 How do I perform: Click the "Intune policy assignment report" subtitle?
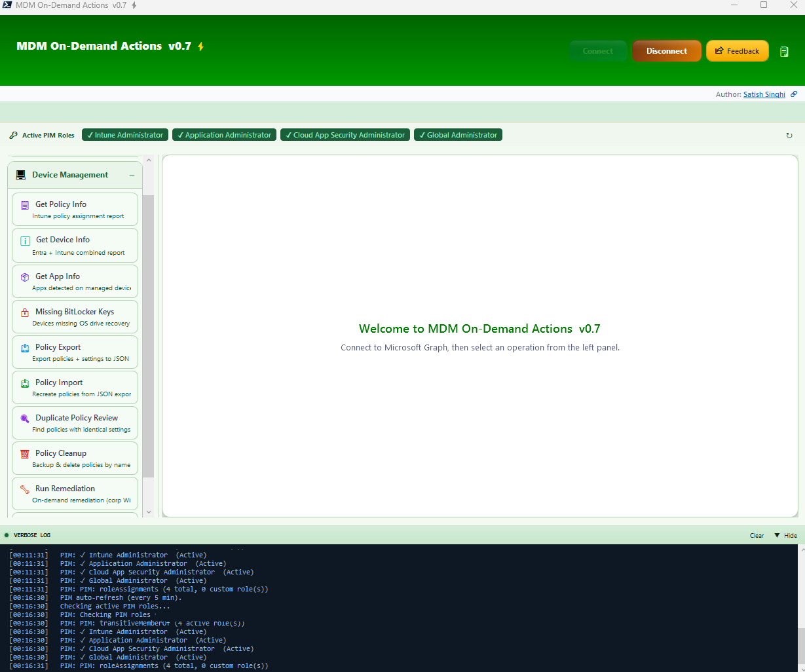pyautogui.click(x=78, y=216)
